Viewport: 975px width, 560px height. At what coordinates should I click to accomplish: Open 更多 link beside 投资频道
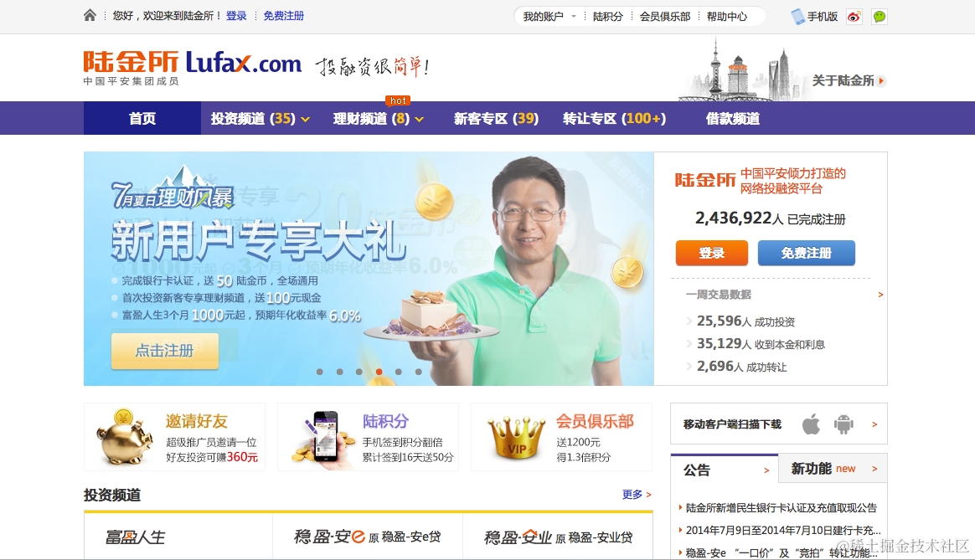tap(636, 494)
